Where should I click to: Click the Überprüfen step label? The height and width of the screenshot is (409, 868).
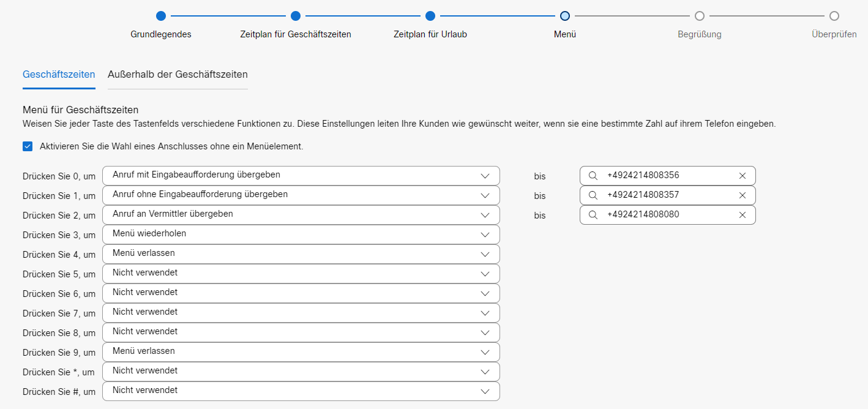click(834, 34)
